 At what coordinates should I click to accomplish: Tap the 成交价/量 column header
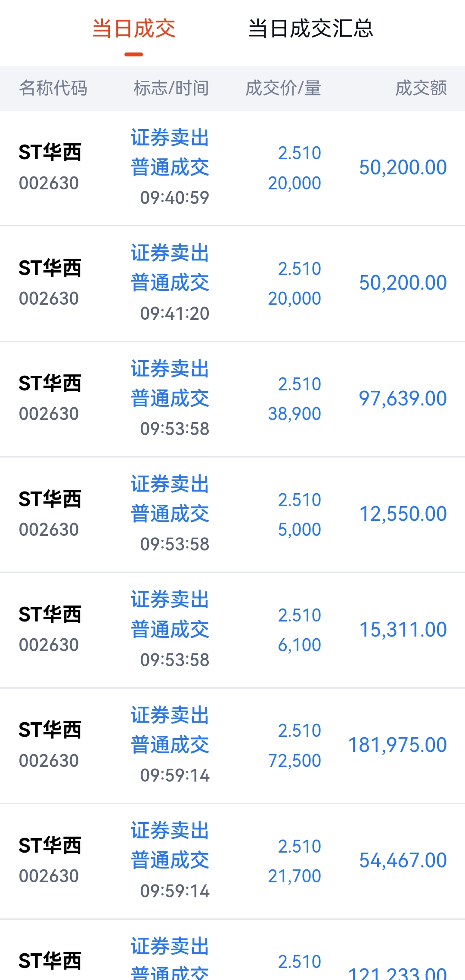[283, 88]
